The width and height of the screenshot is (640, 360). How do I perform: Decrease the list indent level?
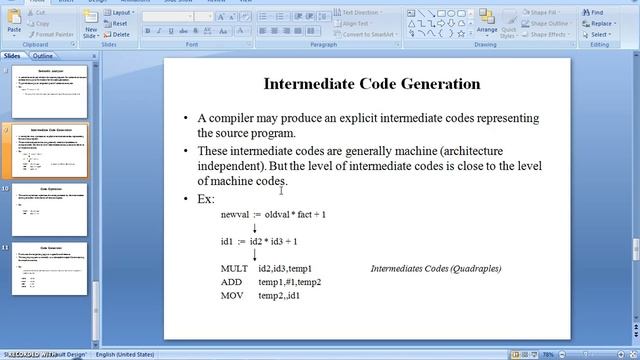tap(298, 17)
